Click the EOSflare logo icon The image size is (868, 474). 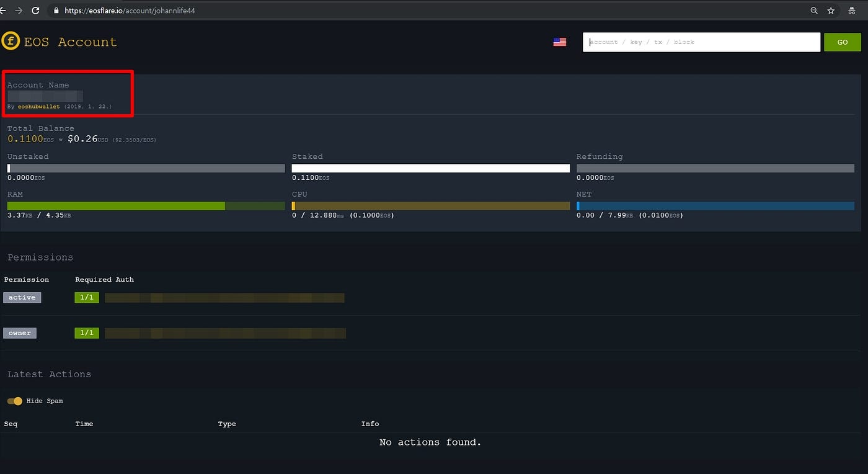[x=11, y=42]
